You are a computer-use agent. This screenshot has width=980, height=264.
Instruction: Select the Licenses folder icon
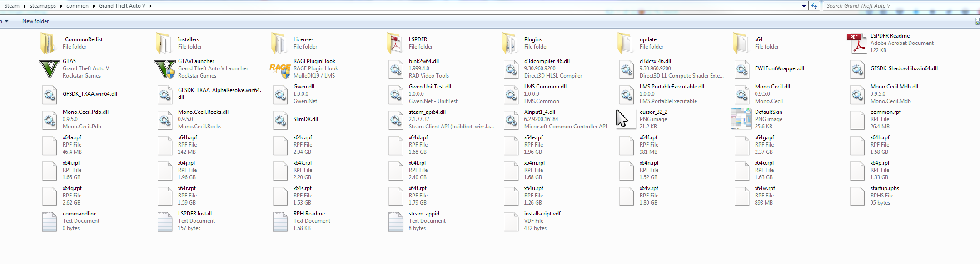279,43
